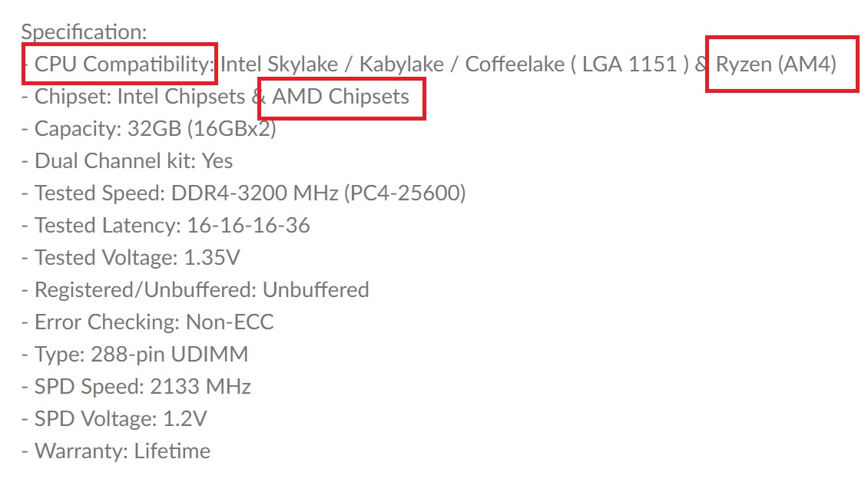
Task: Click the Type: 288-pin UDIMM line
Action: click(134, 354)
